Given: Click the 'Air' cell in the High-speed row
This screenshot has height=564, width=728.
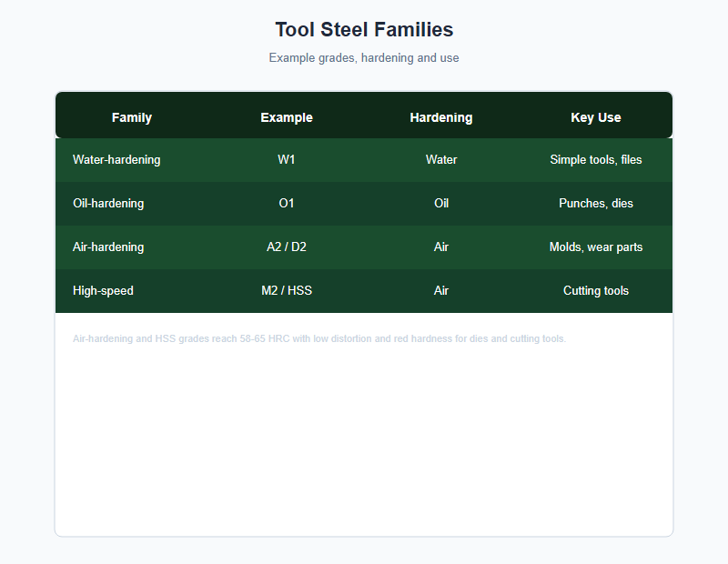Looking at the screenshot, I should click(x=441, y=290).
